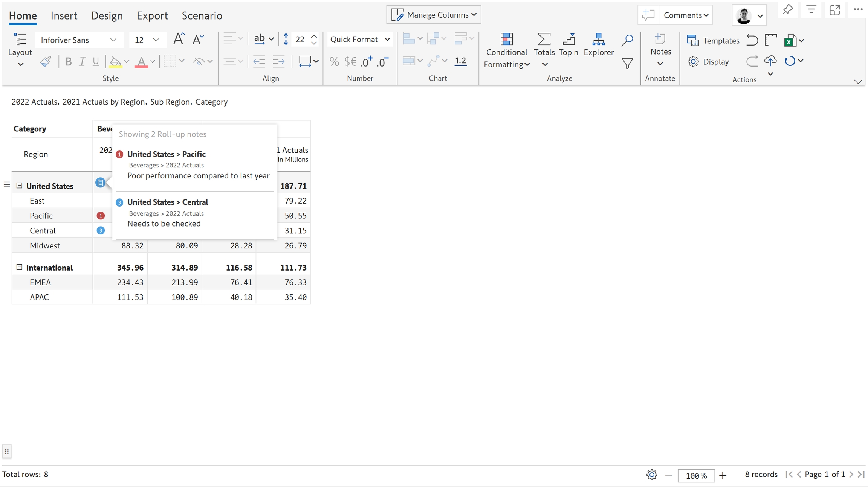Toggle italic text formatting
This screenshot has width=868, height=487.
82,61
